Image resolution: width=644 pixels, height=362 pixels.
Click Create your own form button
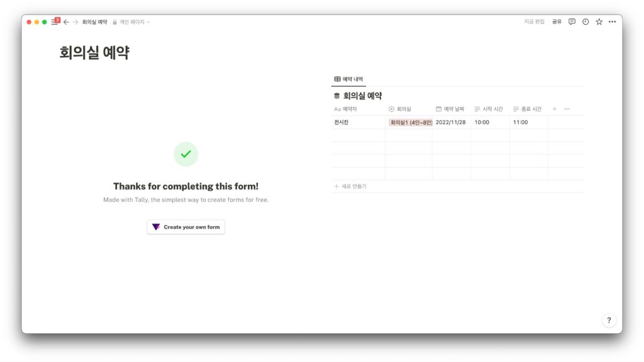tap(186, 227)
